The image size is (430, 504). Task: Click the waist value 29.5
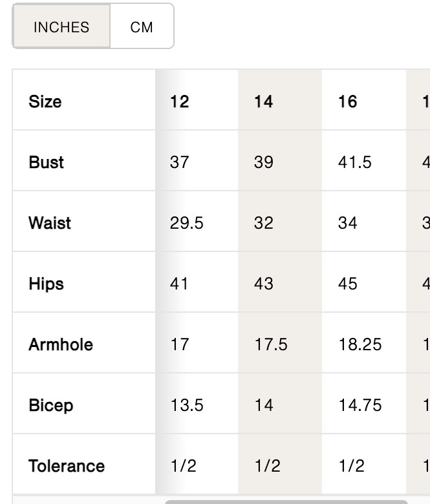pyautogui.click(x=186, y=223)
